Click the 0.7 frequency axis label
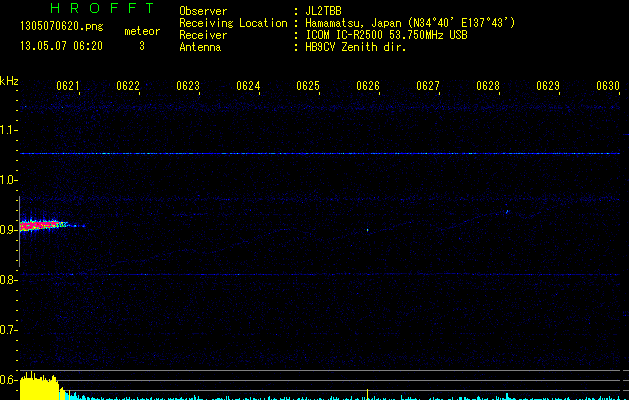Screen dimensions: 629x400 pos(9,330)
